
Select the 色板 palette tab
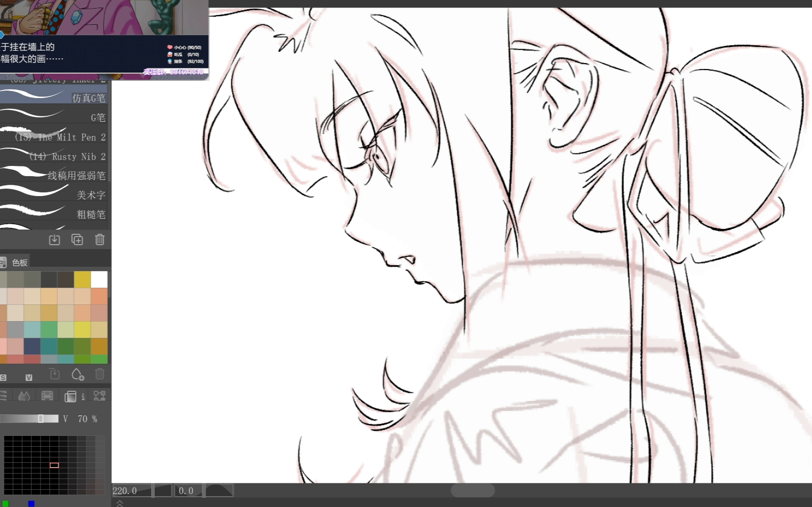coord(19,263)
